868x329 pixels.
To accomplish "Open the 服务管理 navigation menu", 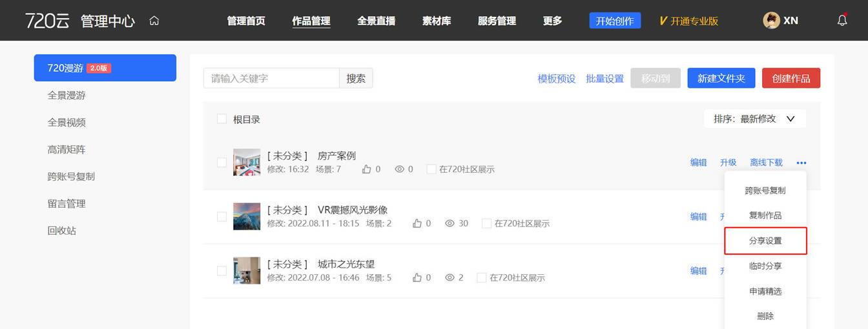I will pos(497,21).
